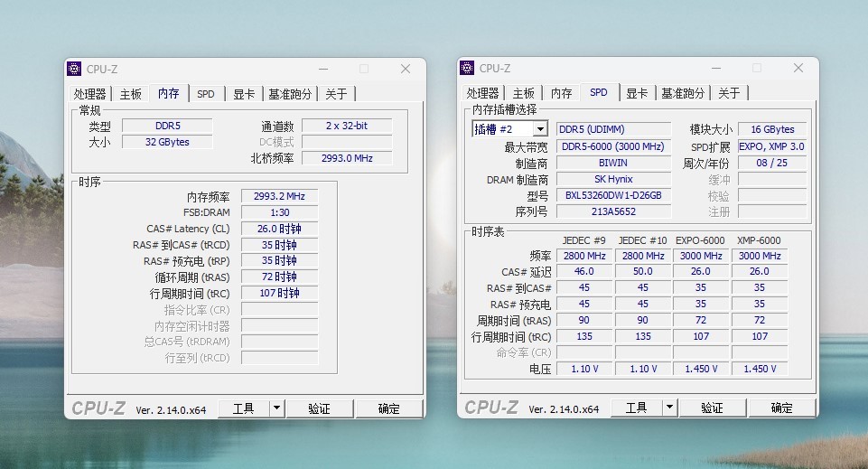Click the CPU-Z icon in the right window title bar

coord(467,68)
